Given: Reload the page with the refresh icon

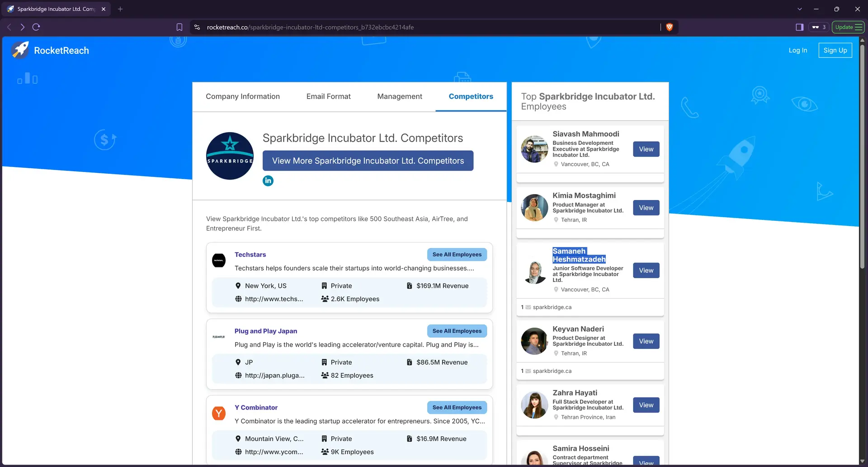Looking at the screenshot, I should point(36,27).
